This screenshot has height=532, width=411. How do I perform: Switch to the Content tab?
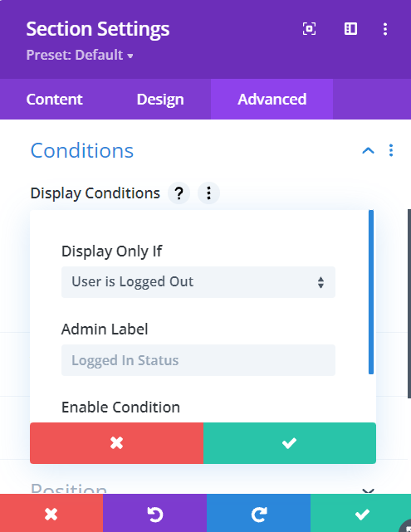coord(54,100)
